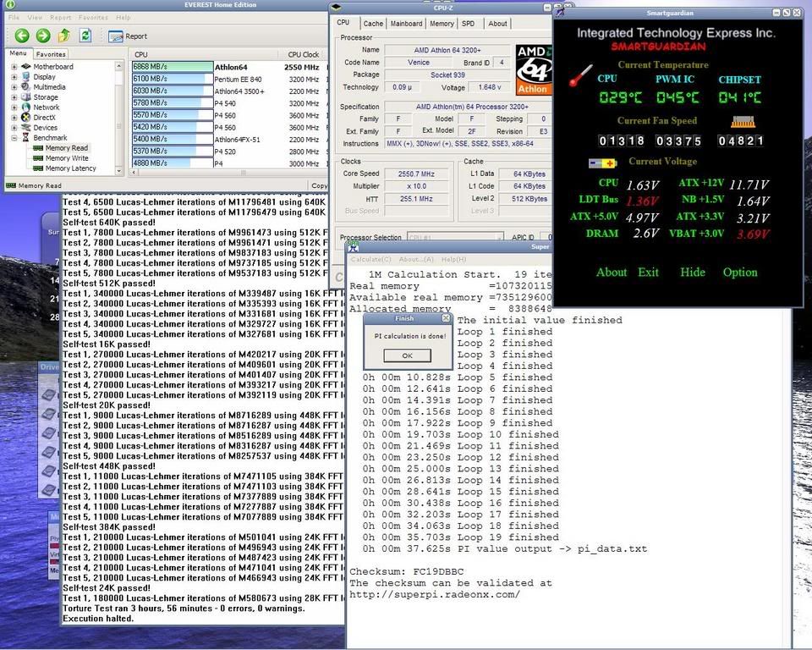812x650 pixels.
Task: Click the EVEREST up-level folder icon
Action: pyautogui.click(x=63, y=36)
